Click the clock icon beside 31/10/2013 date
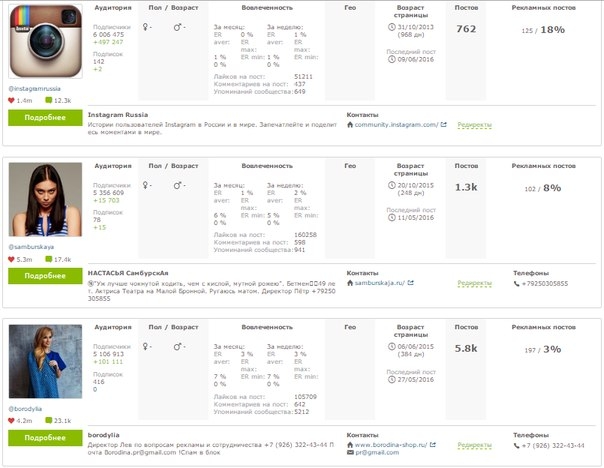 [392, 27]
